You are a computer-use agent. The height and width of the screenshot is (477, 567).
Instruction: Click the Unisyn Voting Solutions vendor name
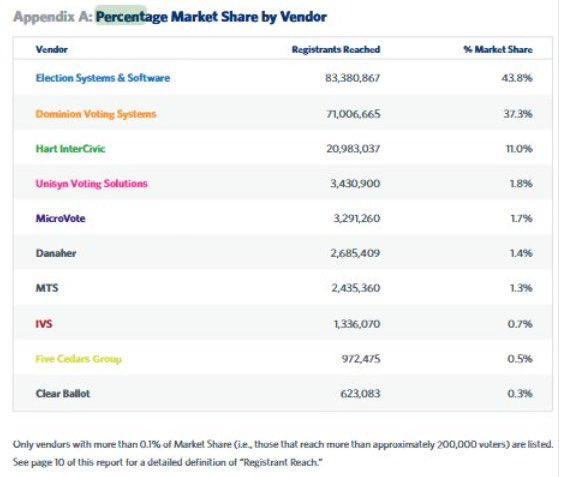[x=91, y=183]
